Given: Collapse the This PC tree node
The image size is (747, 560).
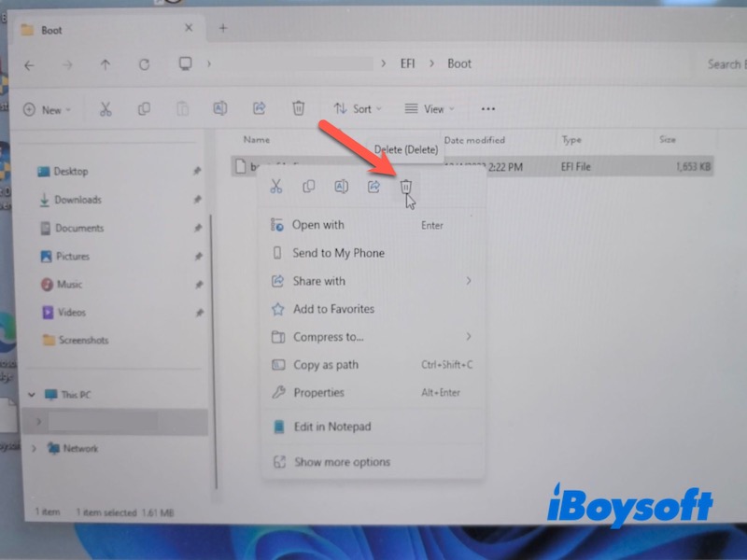Looking at the screenshot, I should tap(32, 395).
